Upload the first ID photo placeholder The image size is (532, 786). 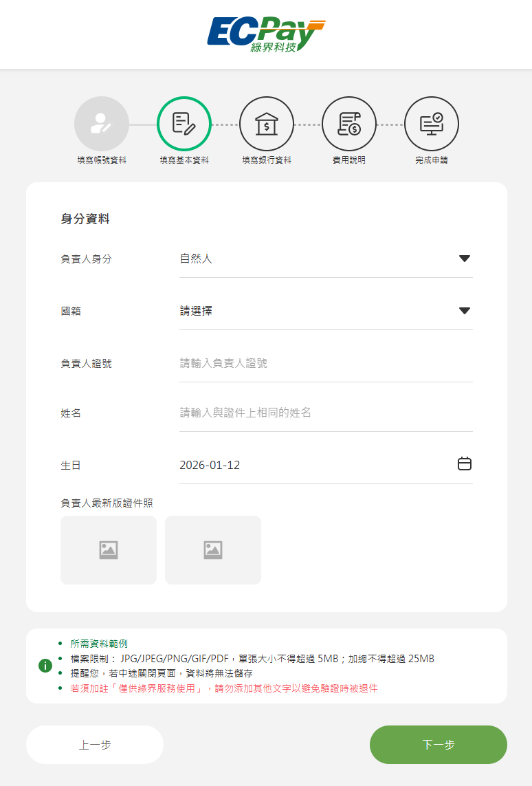[x=109, y=550]
